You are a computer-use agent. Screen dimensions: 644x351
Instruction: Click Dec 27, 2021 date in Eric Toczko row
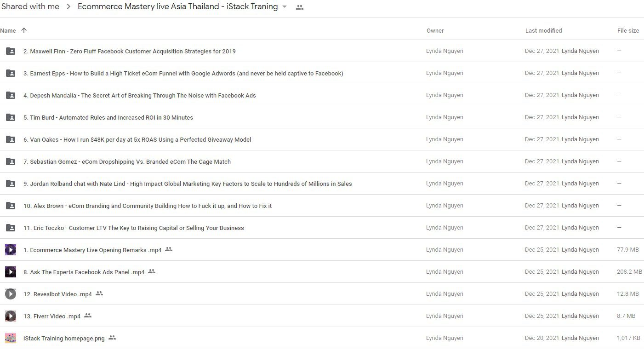click(542, 228)
